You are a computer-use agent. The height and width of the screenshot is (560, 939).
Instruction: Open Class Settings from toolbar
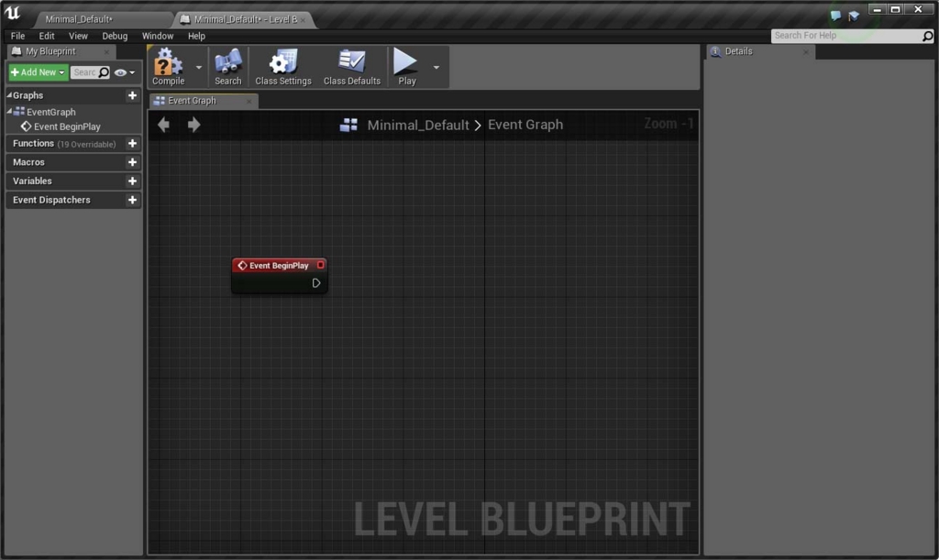[283, 67]
